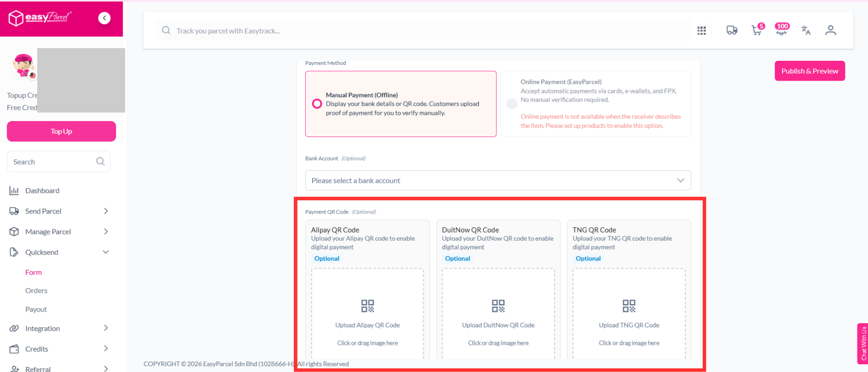Click the sidebar search magnifier icon
This screenshot has width=868, height=372.
coord(100,162)
